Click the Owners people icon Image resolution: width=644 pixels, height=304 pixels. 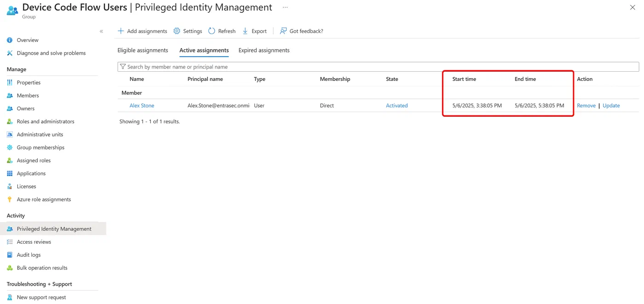(10, 109)
